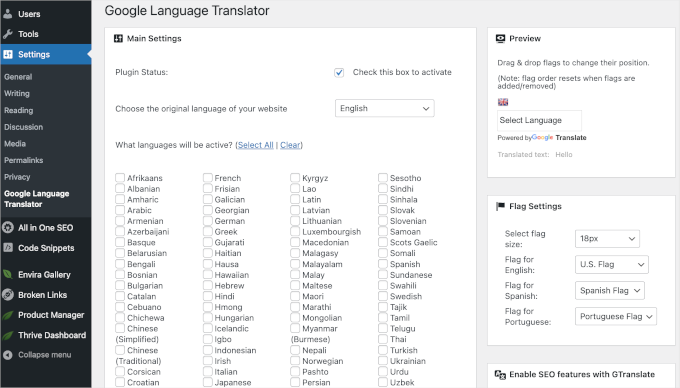Open the original language English dropdown
This screenshot has height=388, width=680.
(384, 108)
